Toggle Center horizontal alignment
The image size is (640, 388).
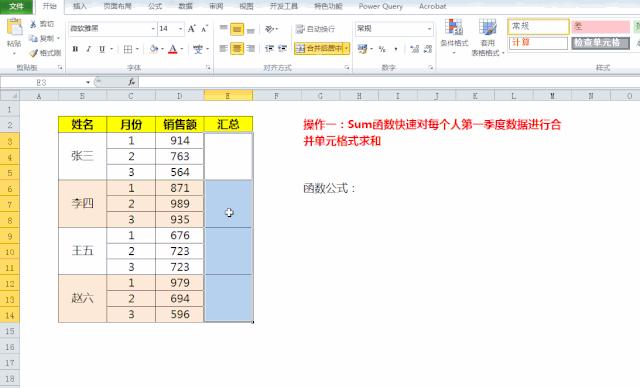click(237, 49)
